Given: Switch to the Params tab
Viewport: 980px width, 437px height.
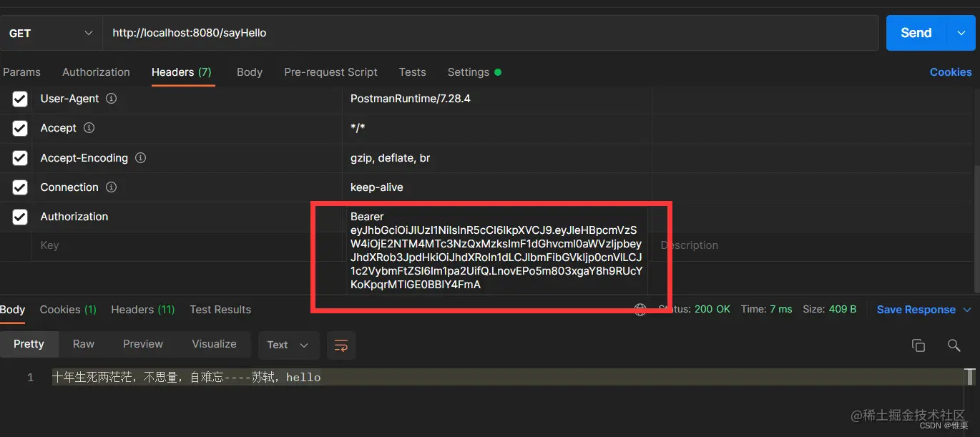Looking at the screenshot, I should coord(21,72).
